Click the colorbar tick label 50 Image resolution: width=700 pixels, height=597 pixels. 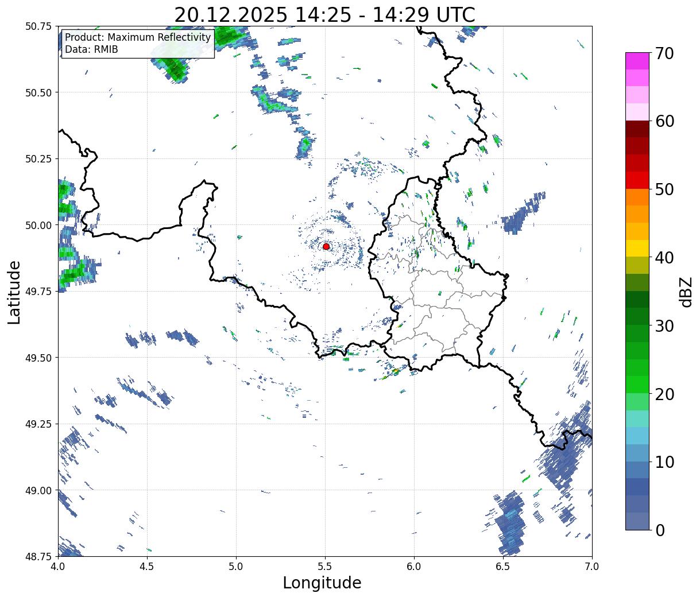coord(664,189)
